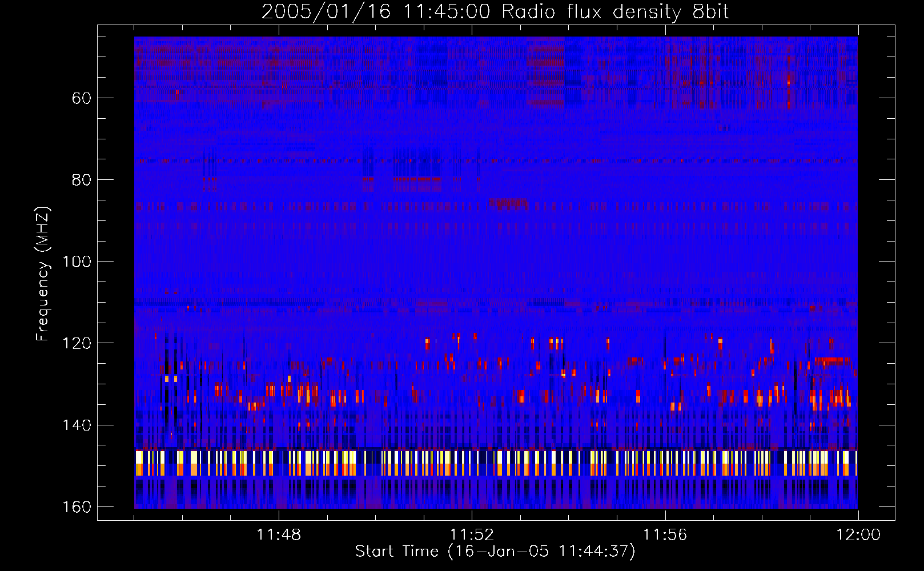Click the bright yellow-white emission band near 150 MHz
The width and height of the screenshot is (924, 571).
[x=496, y=463]
